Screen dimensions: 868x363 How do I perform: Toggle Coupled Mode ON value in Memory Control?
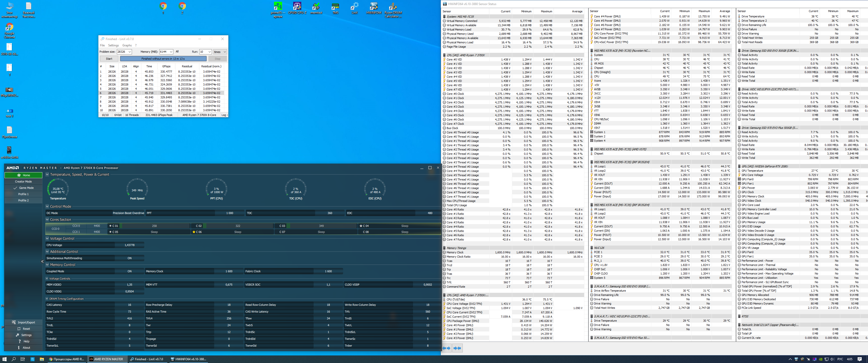tap(129, 271)
